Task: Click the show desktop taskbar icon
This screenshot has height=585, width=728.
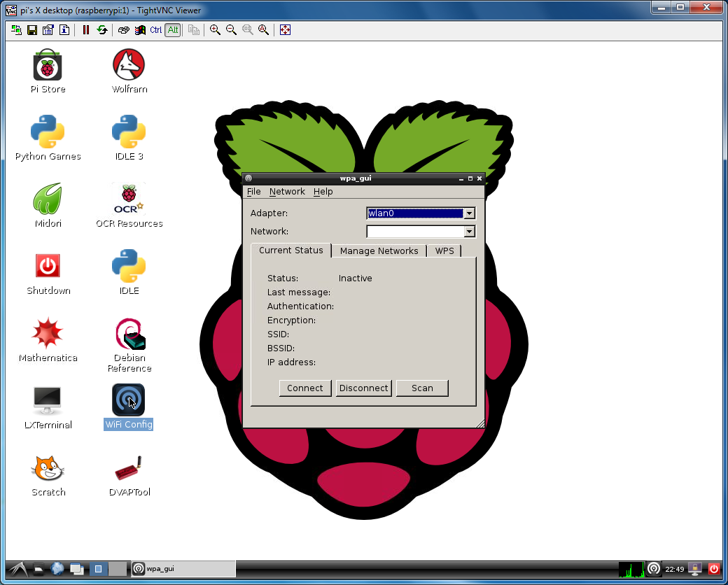Action: click(76, 569)
